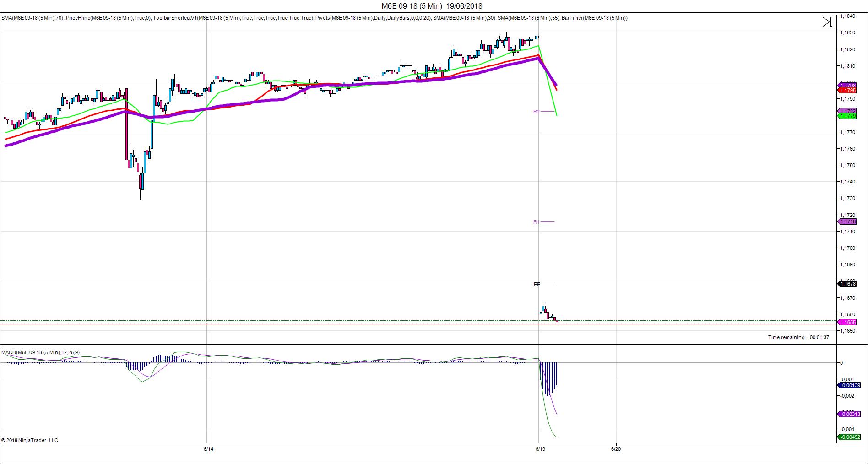The image size is (868, 464).
Task: Click the R2 pivot level label
Action: (x=537, y=112)
